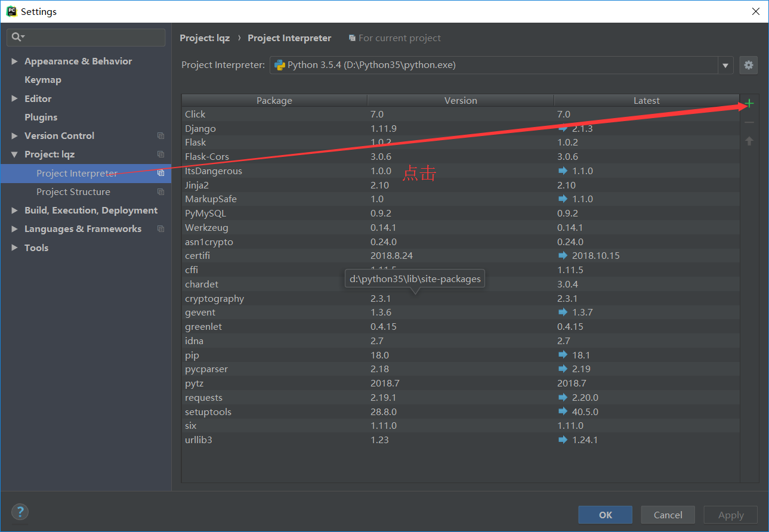769x532 pixels.
Task: Click the chardet package row
Action: pos(461,284)
